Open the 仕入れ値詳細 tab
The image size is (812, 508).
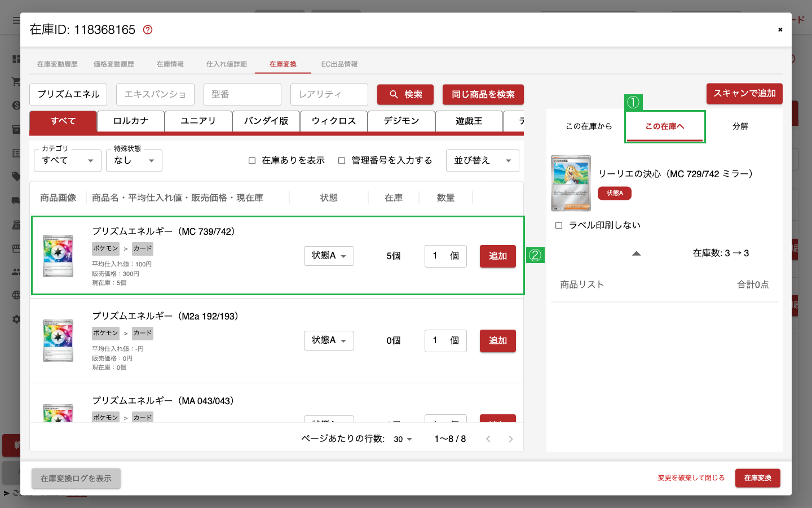click(227, 64)
